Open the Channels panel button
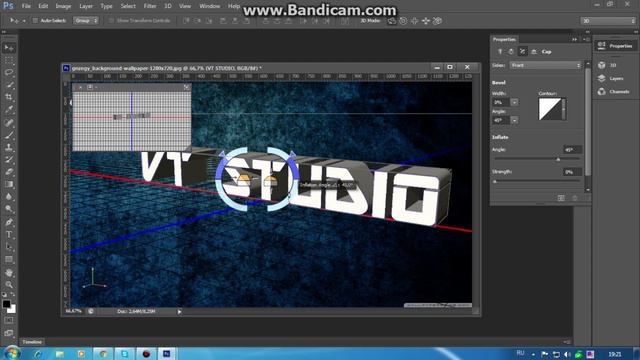This screenshot has width=640, height=360. tap(613, 91)
